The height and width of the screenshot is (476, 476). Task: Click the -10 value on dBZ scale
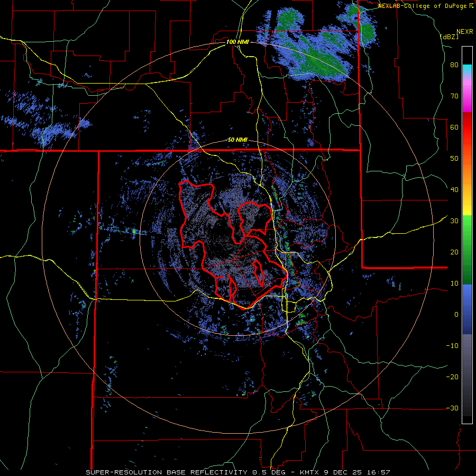pos(452,345)
